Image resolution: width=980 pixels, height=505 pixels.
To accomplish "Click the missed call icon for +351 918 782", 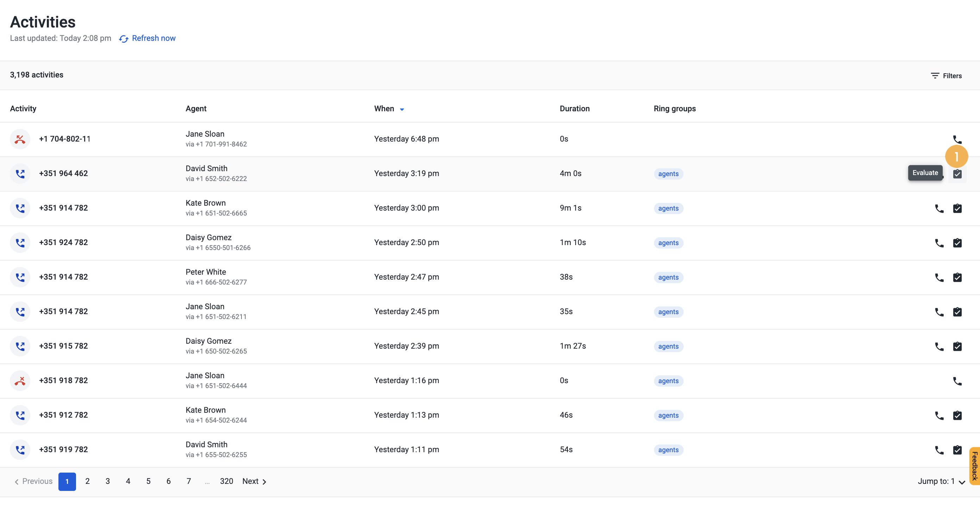I will tap(20, 381).
